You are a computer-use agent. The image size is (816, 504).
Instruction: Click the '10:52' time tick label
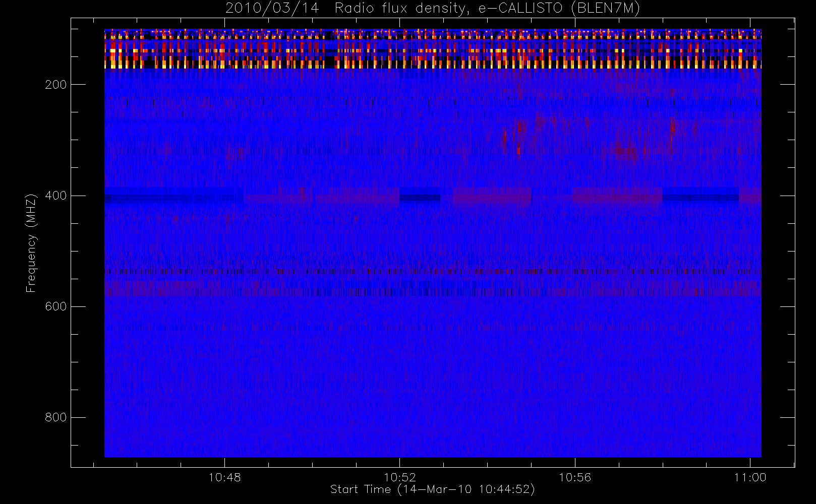coord(400,477)
